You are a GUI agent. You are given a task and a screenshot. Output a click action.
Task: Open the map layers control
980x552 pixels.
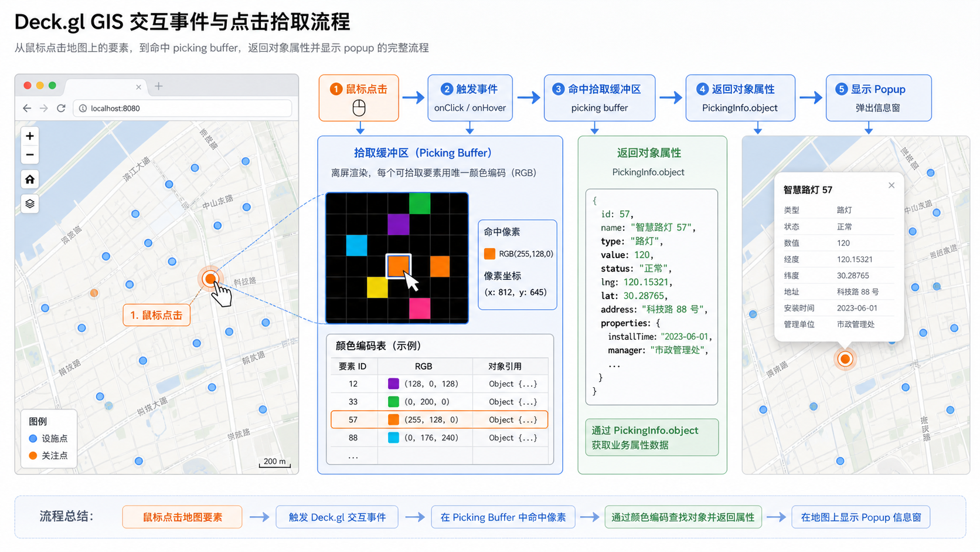(x=30, y=204)
